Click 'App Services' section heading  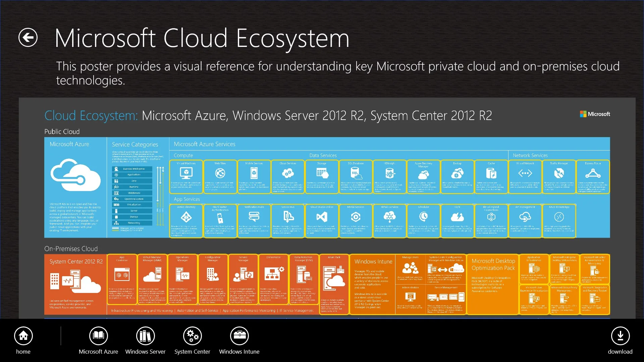(187, 199)
